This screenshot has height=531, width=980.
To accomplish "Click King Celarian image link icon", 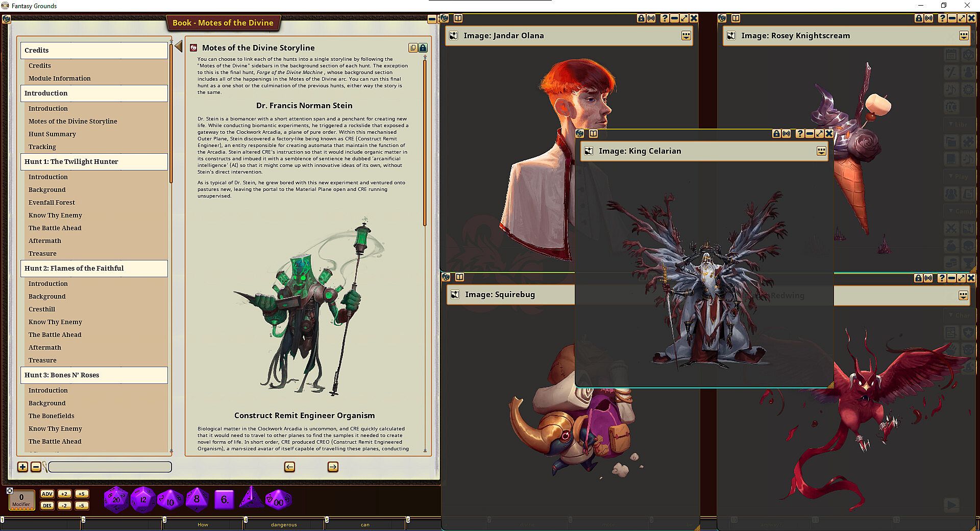I will click(x=589, y=151).
